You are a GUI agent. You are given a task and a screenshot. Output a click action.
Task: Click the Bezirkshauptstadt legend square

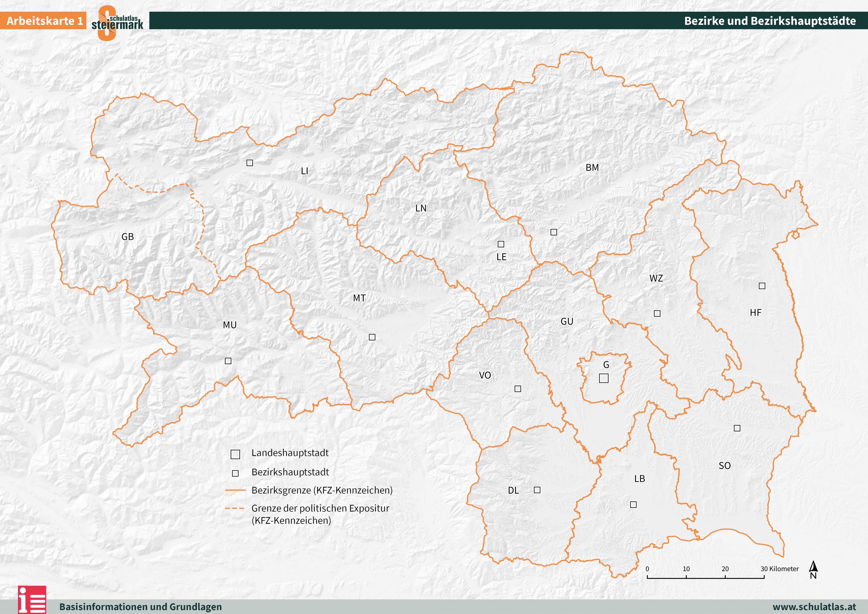pyautogui.click(x=235, y=473)
